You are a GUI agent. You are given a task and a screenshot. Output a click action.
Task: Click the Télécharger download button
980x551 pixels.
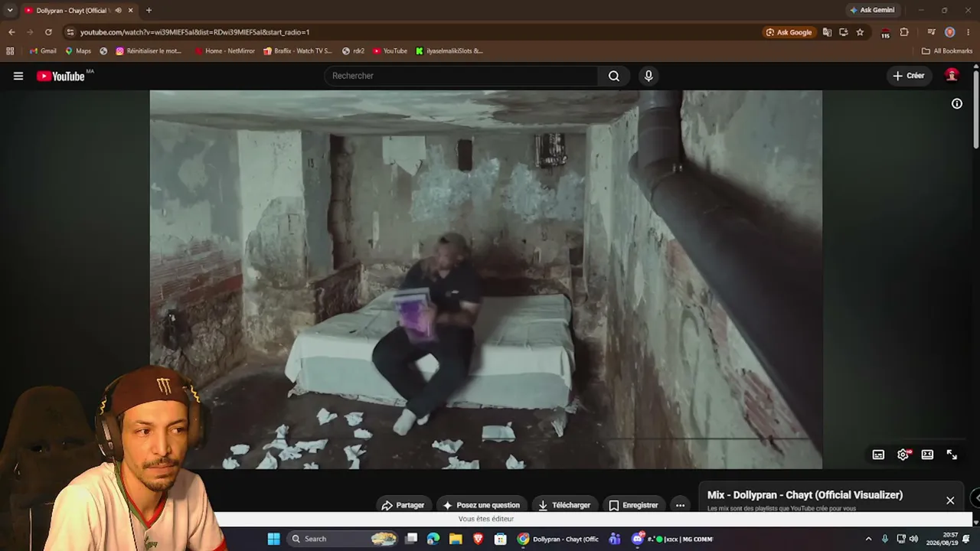click(564, 505)
